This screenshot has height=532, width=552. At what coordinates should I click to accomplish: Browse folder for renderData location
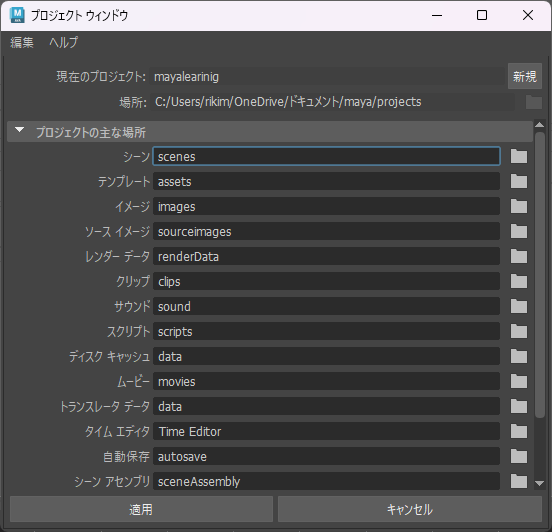[x=519, y=256]
